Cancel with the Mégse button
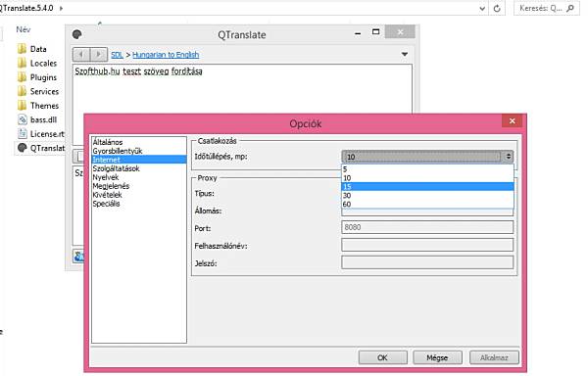Image resolution: width=588 pixels, height=376 pixels. coord(437,357)
